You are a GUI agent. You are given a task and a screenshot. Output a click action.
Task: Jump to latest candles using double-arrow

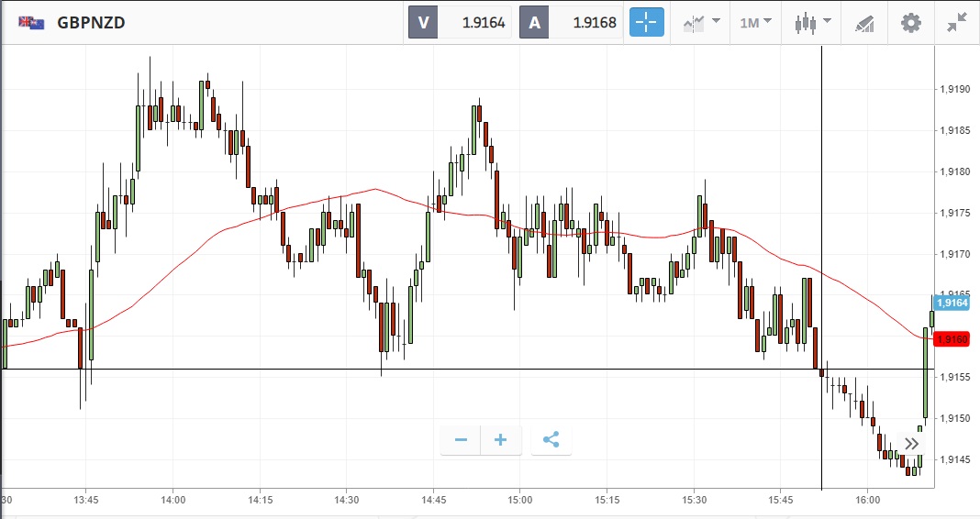911,444
